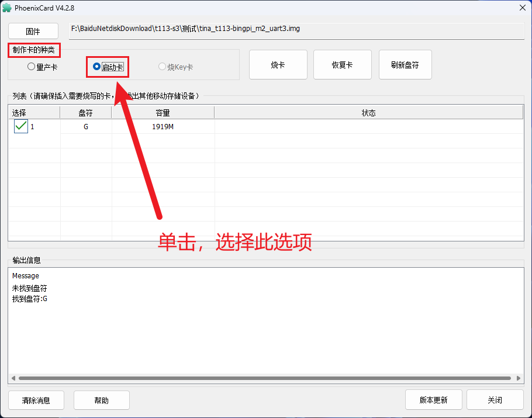
Task: Select the 找到盘符:G message line
Action: pyautogui.click(x=29, y=299)
